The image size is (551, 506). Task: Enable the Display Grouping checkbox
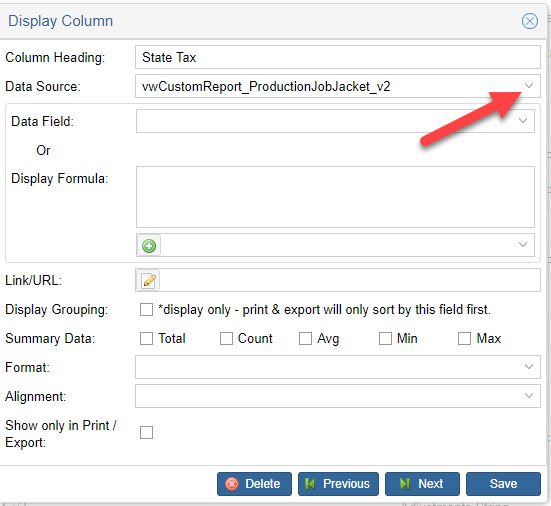point(146,310)
